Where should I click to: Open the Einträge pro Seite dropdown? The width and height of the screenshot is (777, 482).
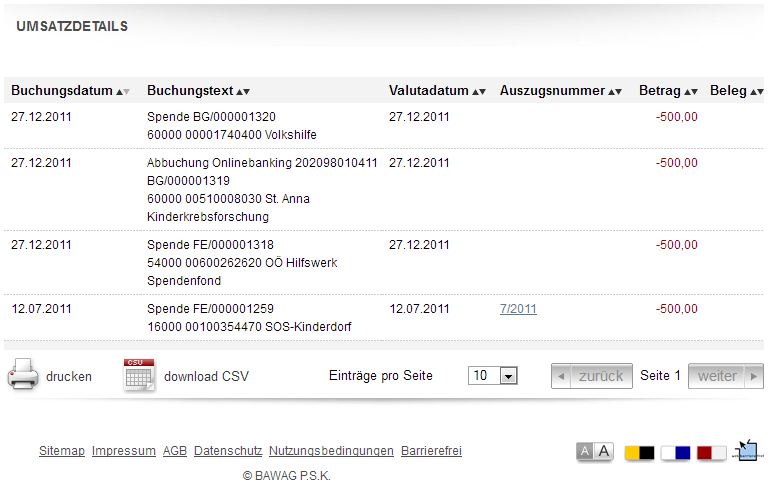(493, 375)
